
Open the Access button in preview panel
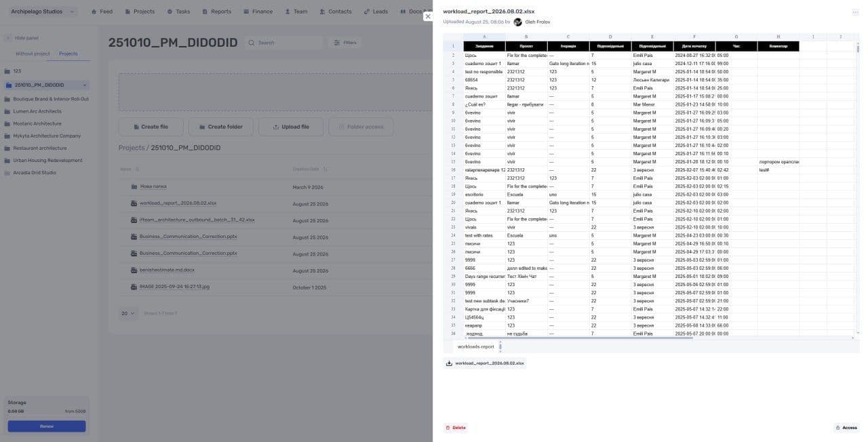tap(846, 428)
